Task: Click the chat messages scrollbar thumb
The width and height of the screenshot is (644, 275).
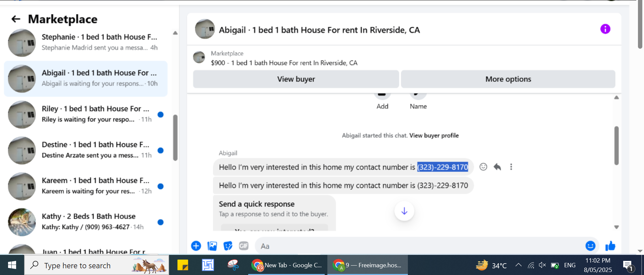Action: pos(616,146)
